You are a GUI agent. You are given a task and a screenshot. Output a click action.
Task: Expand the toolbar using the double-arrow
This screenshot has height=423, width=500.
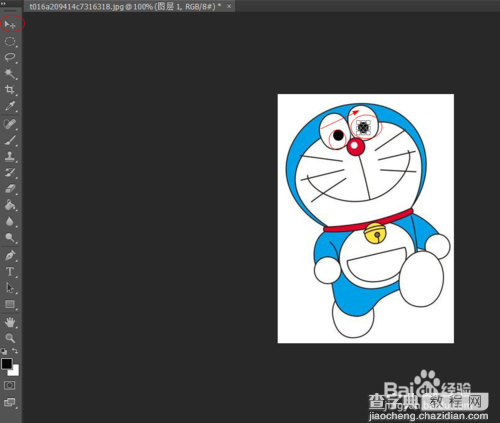point(3,3)
